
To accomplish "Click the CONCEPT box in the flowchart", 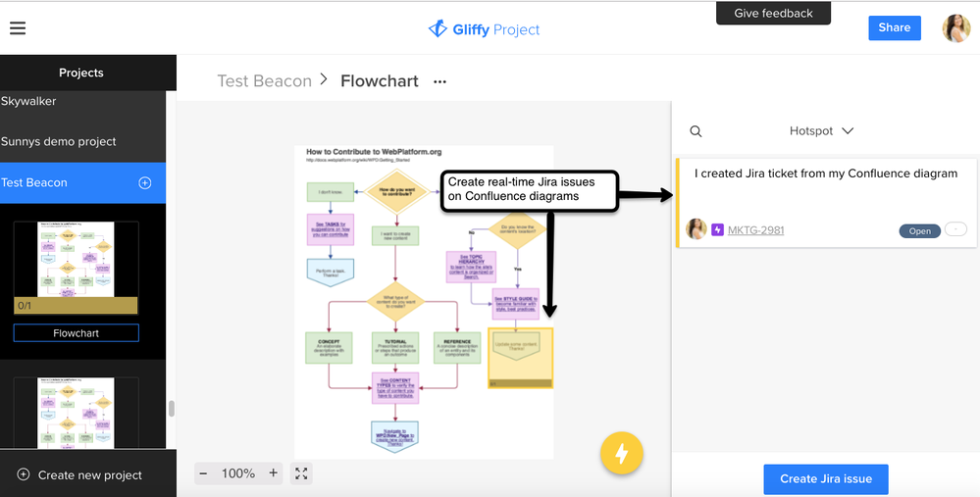I will point(329,348).
